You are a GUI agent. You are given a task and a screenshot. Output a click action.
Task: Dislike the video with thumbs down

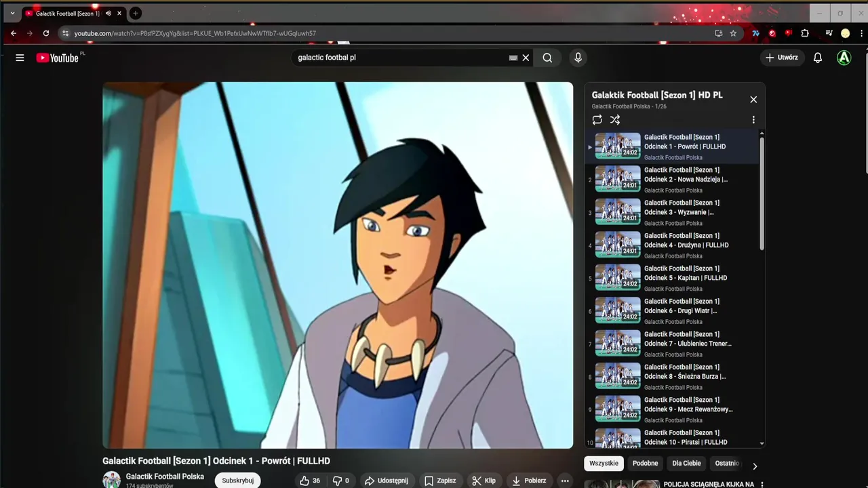tap(340, 481)
